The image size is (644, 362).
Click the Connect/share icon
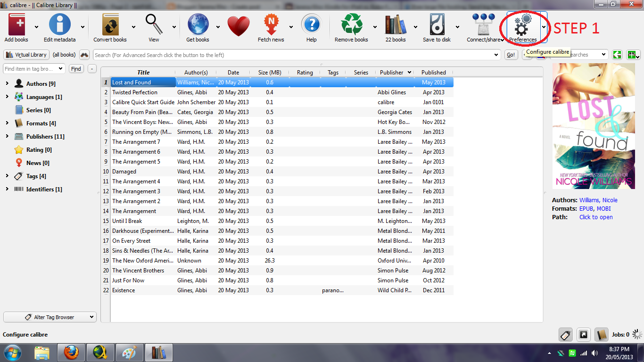click(483, 25)
